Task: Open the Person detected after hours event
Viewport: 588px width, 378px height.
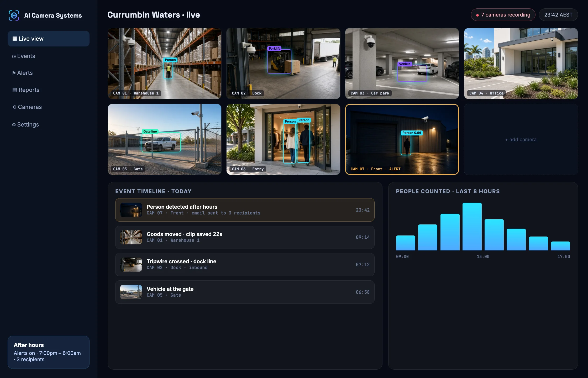Action: [245, 210]
